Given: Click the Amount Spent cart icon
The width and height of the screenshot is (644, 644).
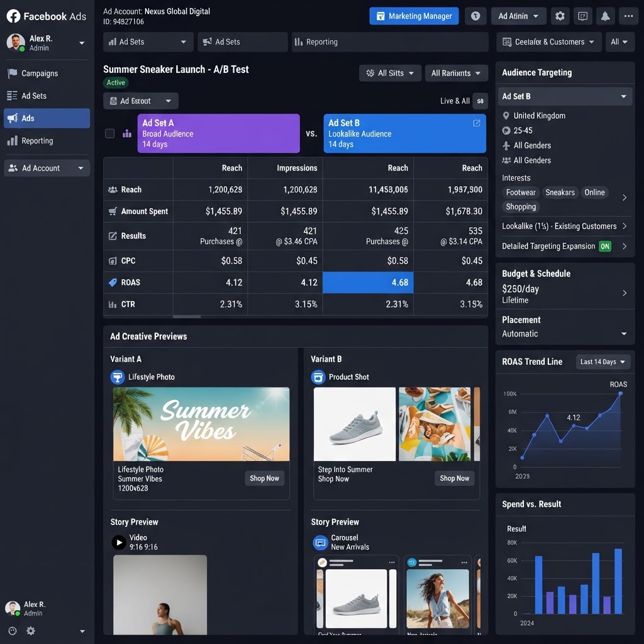Looking at the screenshot, I should (x=112, y=211).
